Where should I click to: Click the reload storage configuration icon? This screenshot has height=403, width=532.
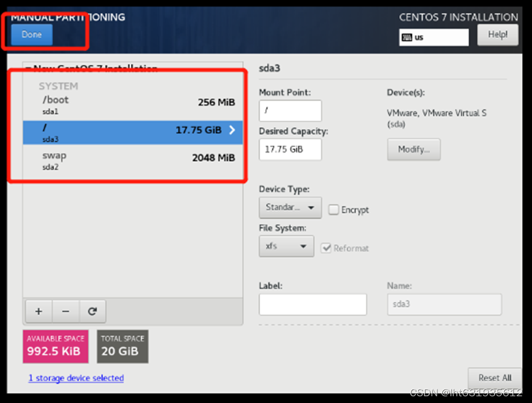pyautogui.click(x=92, y=311)
